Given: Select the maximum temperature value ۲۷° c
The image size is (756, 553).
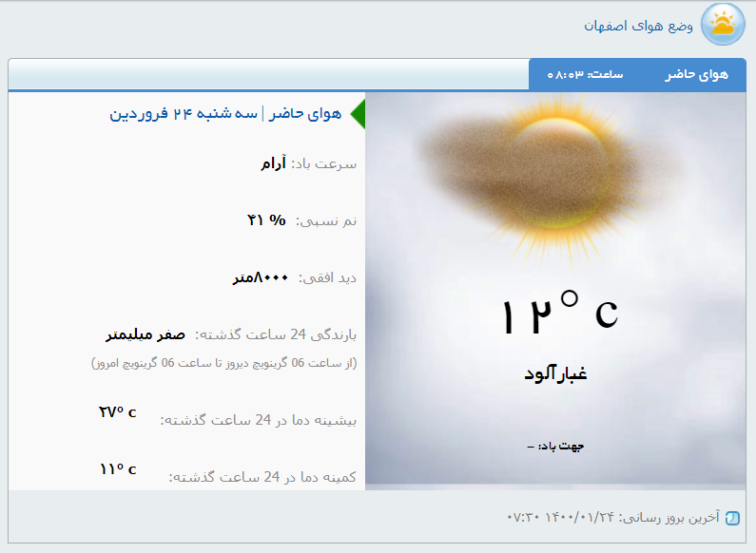Looking at the screenshot, I should [x=118, y=412].
